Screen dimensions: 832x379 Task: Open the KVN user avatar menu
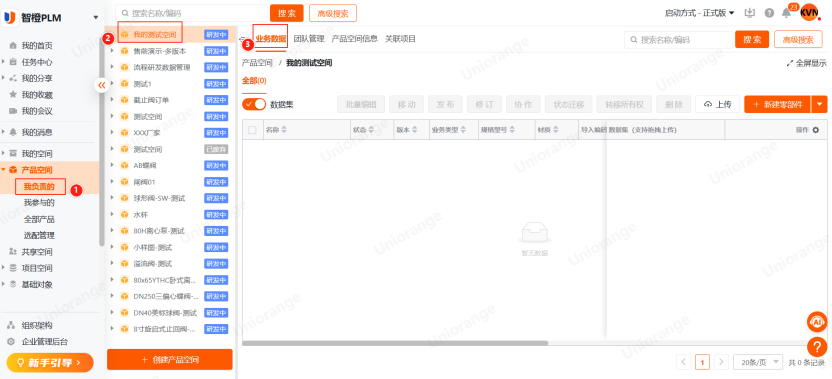[809, 12]
